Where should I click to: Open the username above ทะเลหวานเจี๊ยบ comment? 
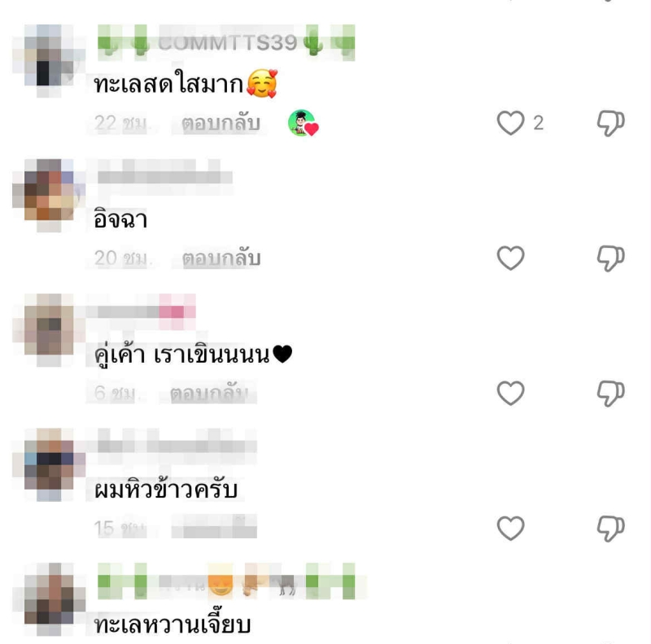point(227,581)
